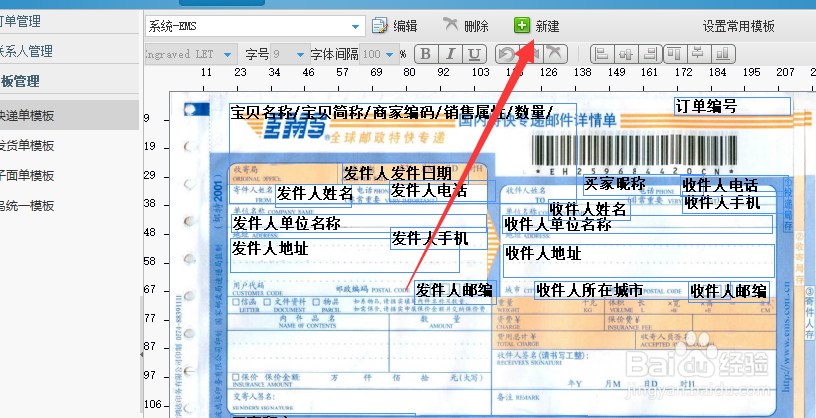Select the 统一模板 sidebar item

pyautogui.click(x=27, y=206)
